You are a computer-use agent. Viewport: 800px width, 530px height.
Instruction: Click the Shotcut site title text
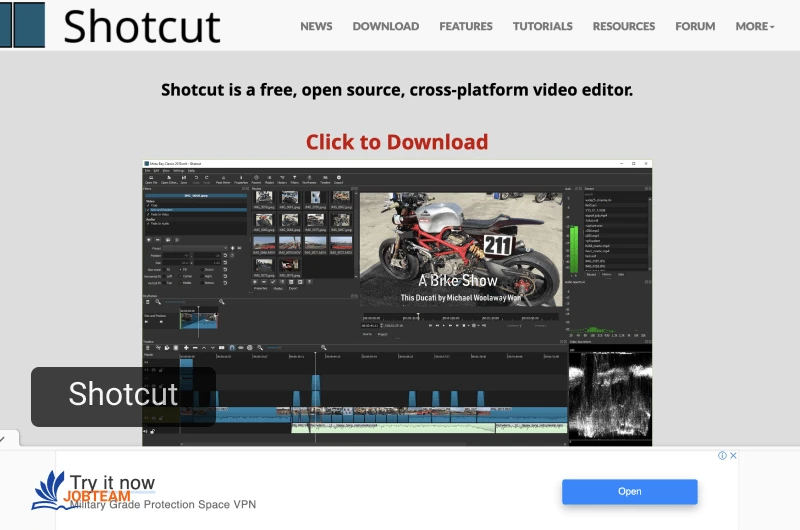(142, 27)
